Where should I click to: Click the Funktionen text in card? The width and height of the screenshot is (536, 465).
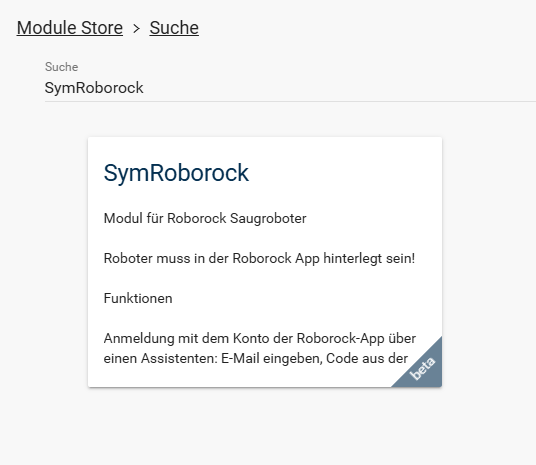[x=138, y=298]
